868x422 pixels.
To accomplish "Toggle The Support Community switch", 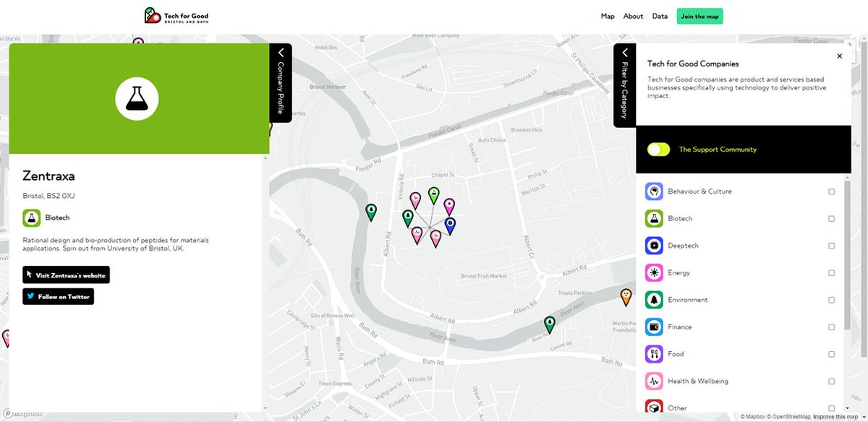I will tap(658, 150).
